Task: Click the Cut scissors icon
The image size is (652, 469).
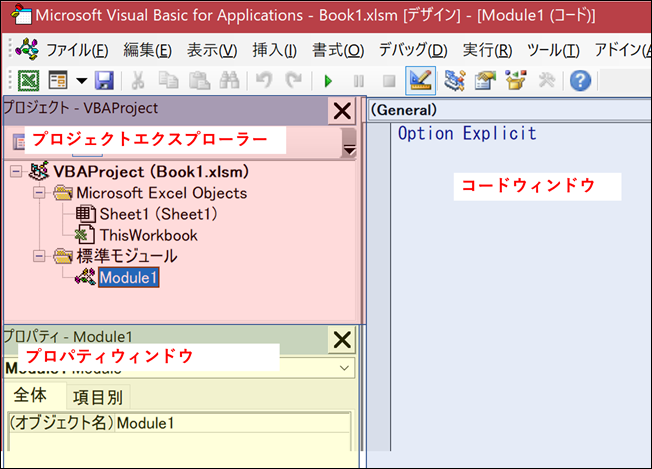Action: click(138, 80)
